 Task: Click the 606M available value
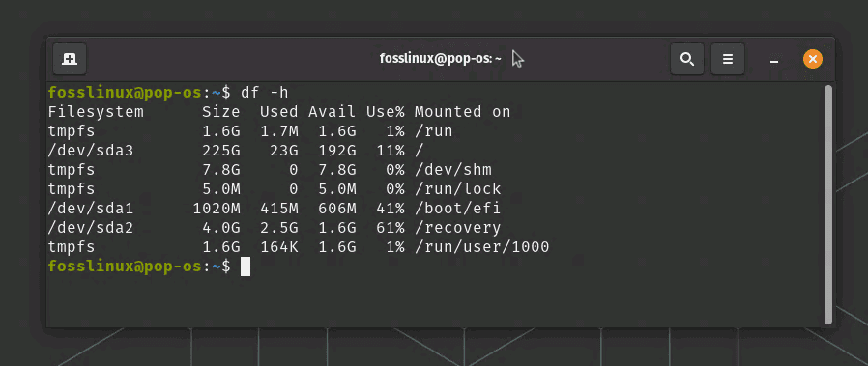pos(337,209)
